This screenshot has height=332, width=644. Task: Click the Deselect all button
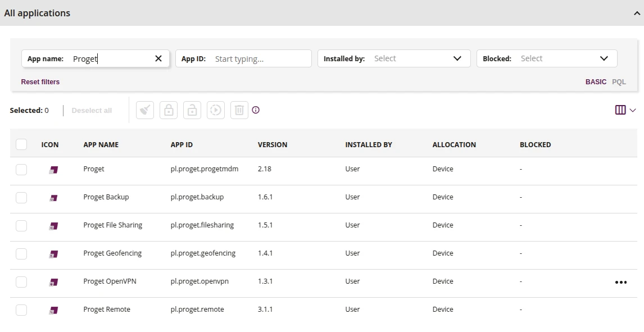coord(92,111)
